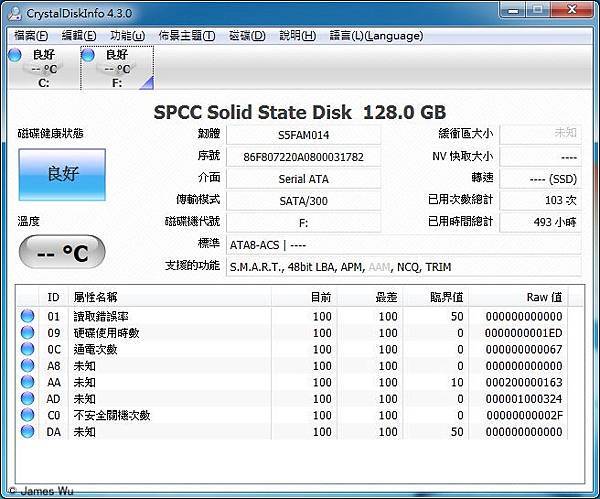Open the 編輯(E) menu
The image size is (600, 499).
coord(79,36)
